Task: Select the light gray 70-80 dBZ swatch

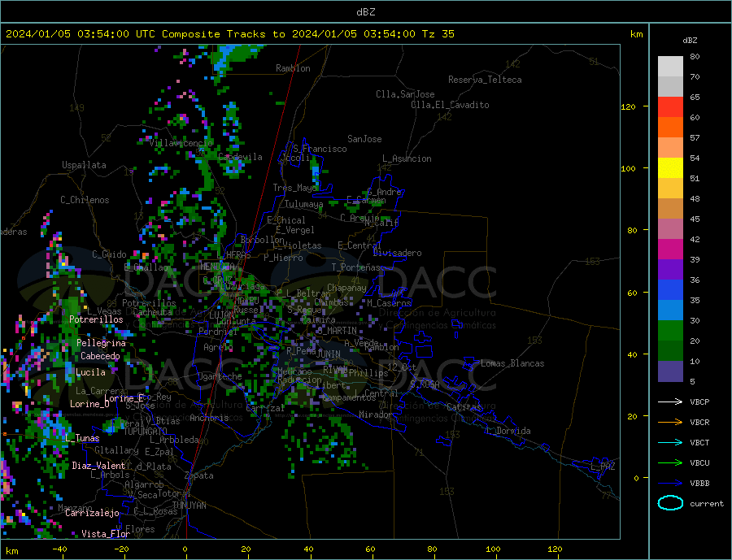Action: point(670,67)
